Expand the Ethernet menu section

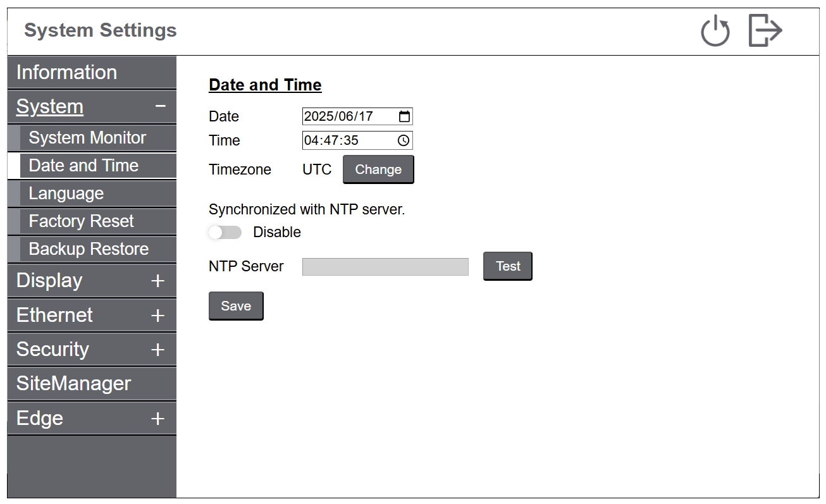(157, 316)
